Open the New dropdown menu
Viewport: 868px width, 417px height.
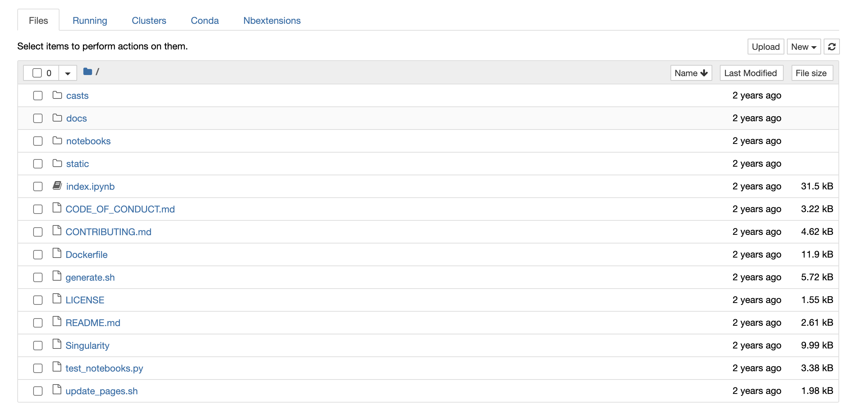click(x=803, y=47)
